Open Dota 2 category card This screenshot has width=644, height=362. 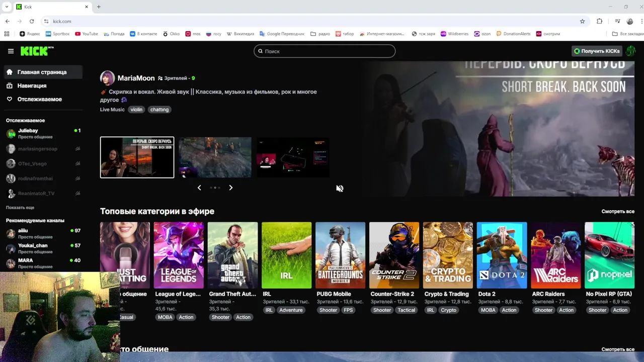[502, 255]
